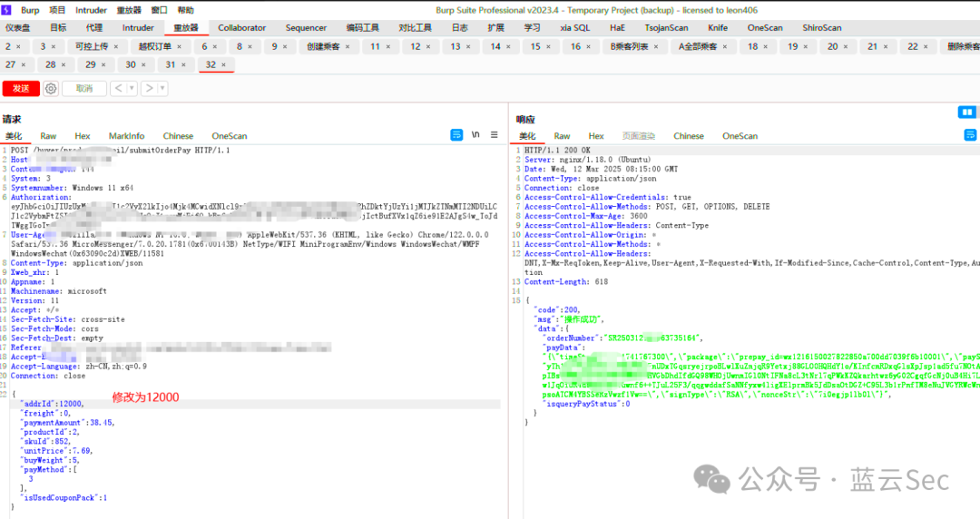This screenshot has width=980, height=519.
Task: Toggle response word wrap icon
Action: pyautogui.click(x=970, y=134)
